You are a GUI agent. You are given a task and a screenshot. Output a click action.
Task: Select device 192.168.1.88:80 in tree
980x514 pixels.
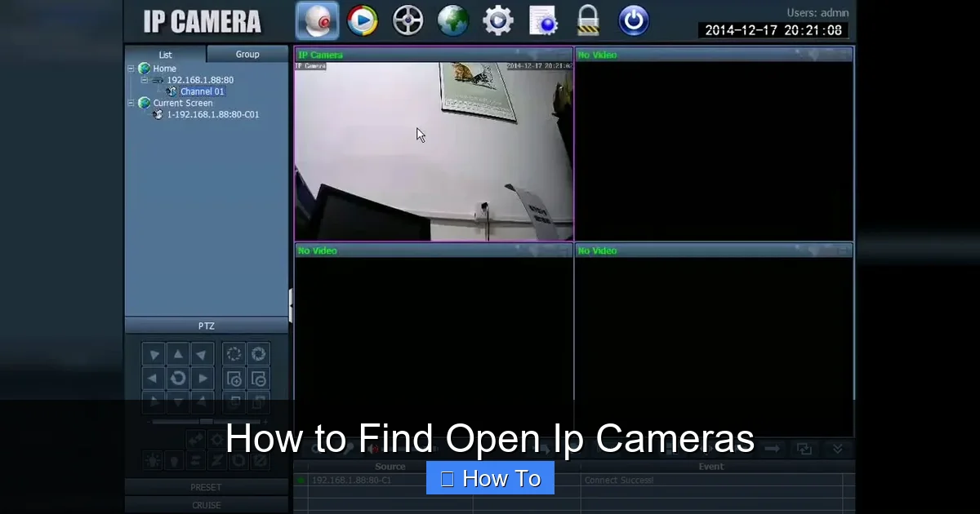[x=200, y=80]
